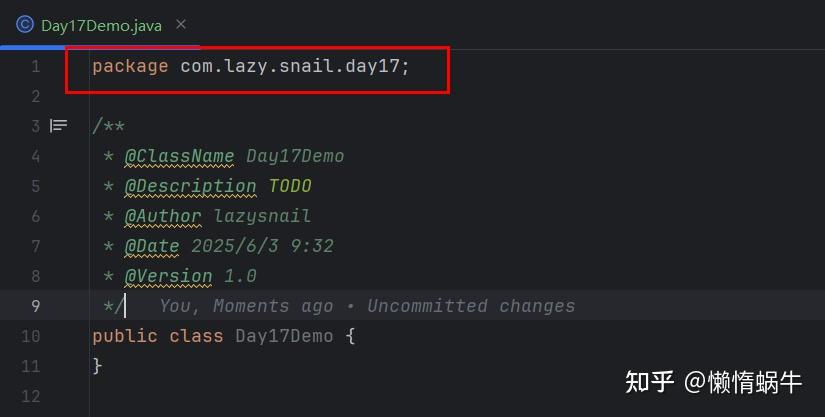Image resolution: width=825 pixels, height=417 pixels.
Task: Click the @ClassName Javadoc tag
Action: point(179,156)
